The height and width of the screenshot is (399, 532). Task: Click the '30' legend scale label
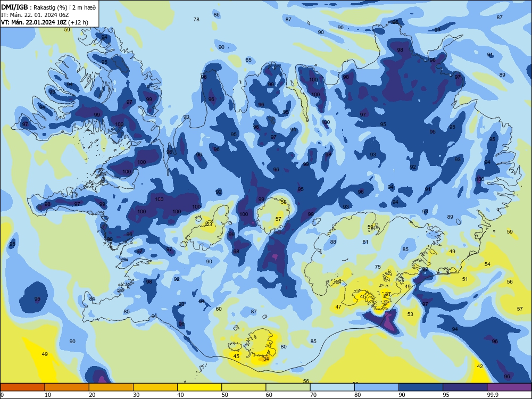[x=136, y=395]
